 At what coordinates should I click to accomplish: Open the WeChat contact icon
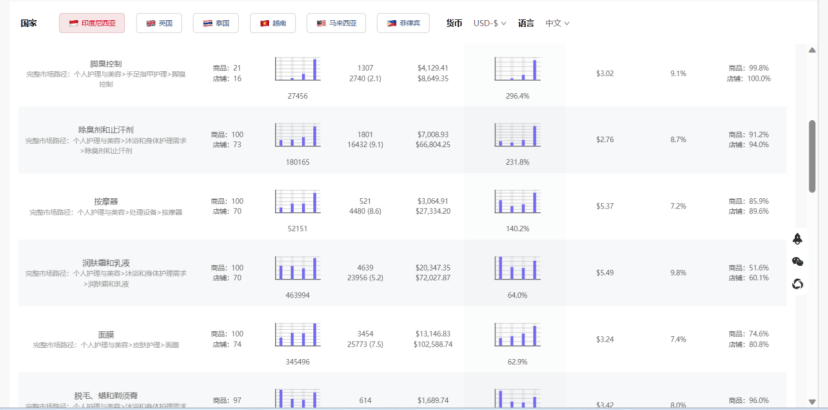[x=798, y=261]
